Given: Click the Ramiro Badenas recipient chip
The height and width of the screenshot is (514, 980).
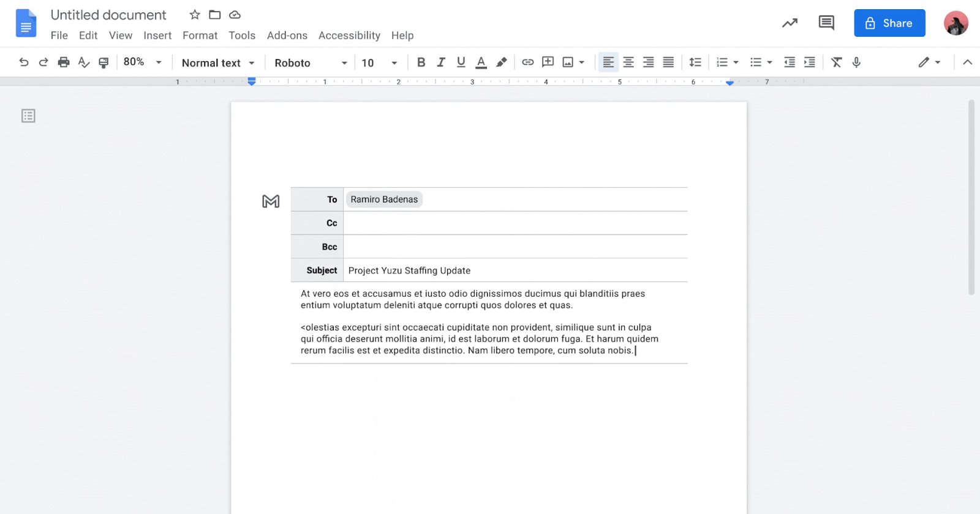Looking at the screenshot, I should coord(384,199).
